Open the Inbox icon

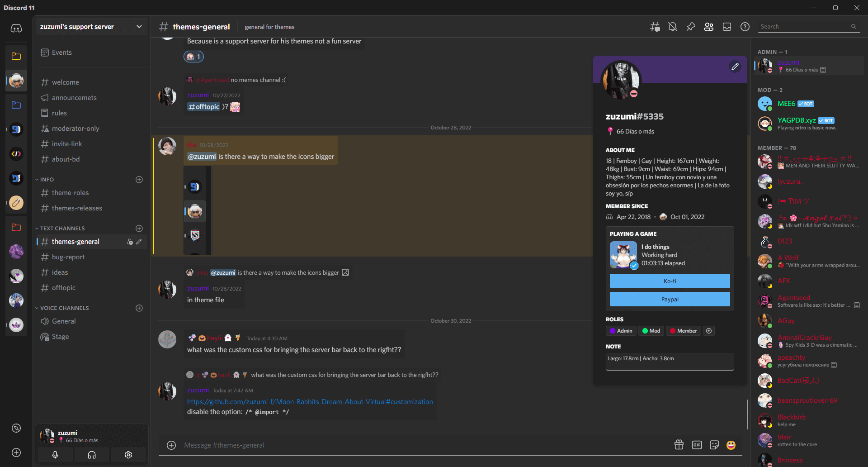tap(727, 27)
